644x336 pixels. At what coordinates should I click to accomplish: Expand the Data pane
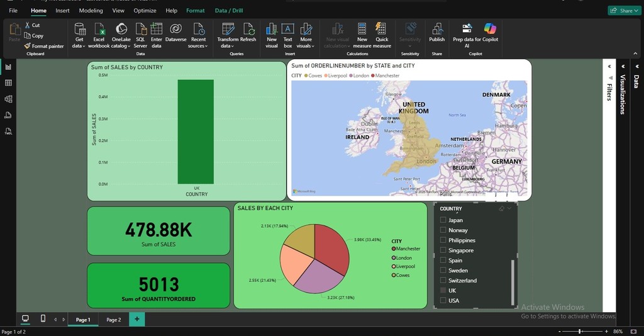click(x=637, y=67)
